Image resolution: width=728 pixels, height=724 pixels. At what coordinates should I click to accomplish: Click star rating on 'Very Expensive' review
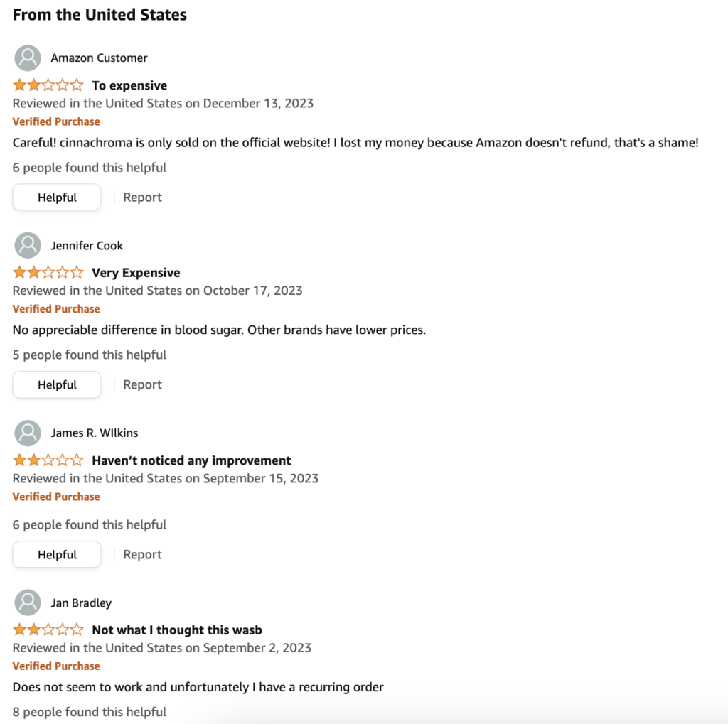pyautogui.click(x=48, y=272)
